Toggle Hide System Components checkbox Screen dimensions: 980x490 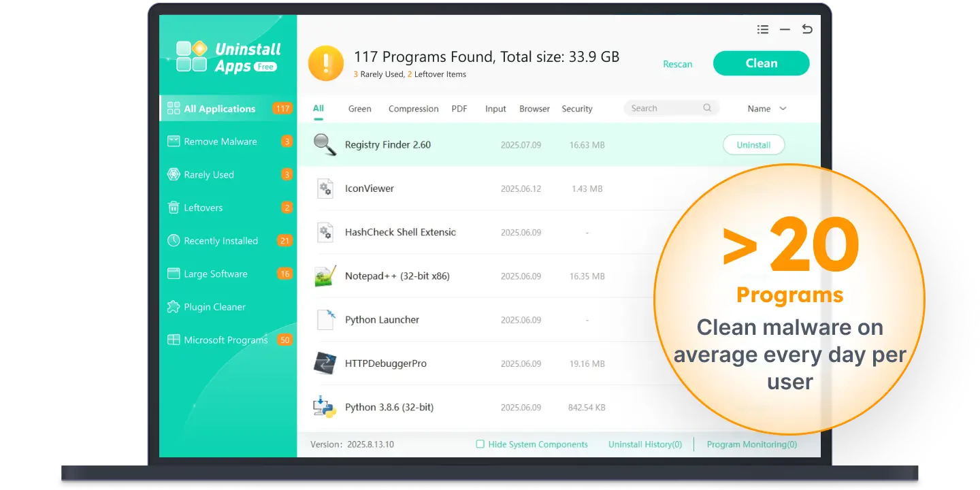pyautogui.click(x=480, y=444)
